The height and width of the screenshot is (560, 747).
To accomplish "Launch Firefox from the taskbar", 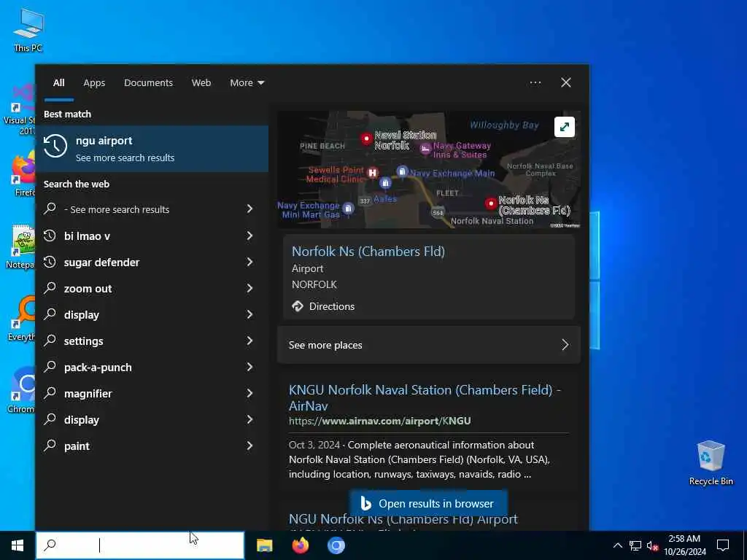I will (x=300, y=545).
